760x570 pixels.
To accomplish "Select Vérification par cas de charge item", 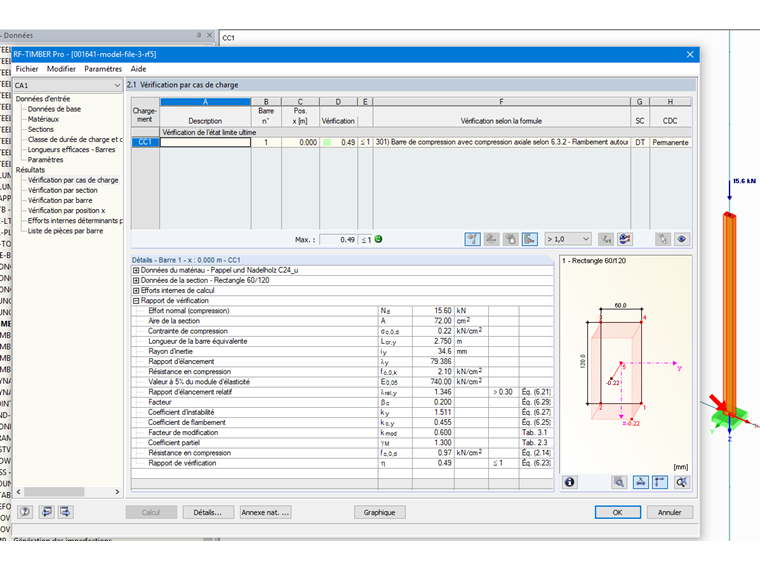I will coord(73,180).
